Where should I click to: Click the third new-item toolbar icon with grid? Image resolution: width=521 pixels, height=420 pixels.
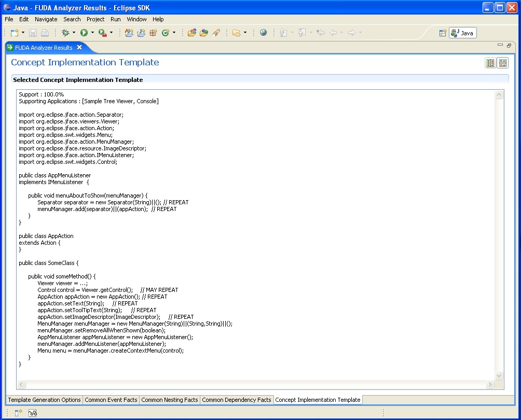(x=153, y=33)
